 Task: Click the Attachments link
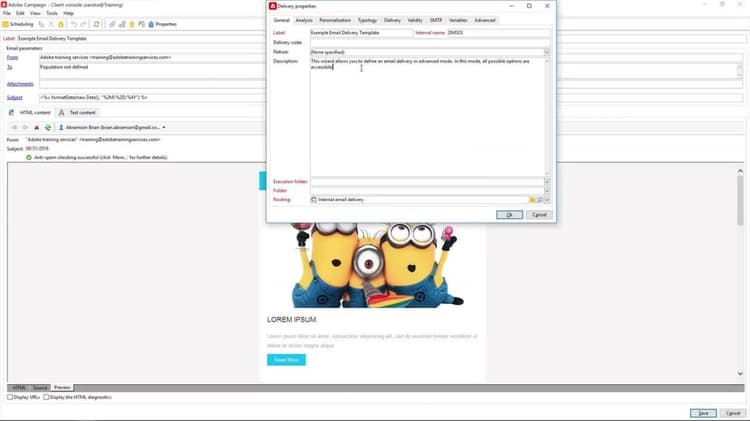click(20, 84)
